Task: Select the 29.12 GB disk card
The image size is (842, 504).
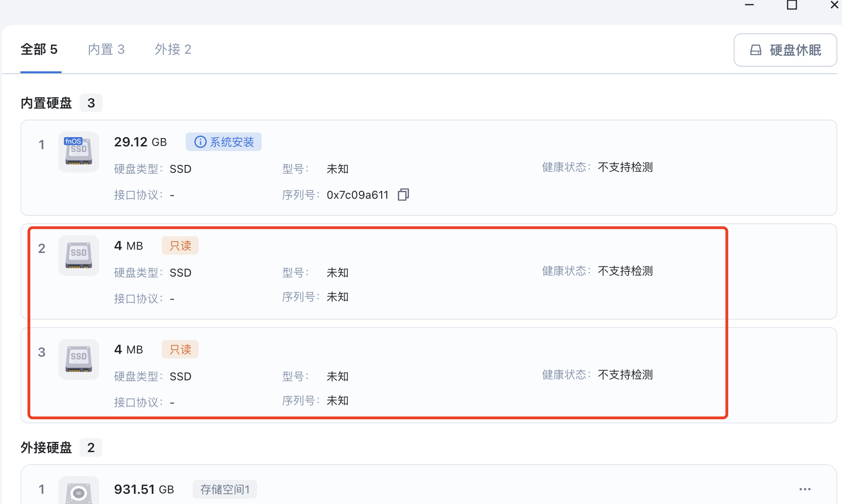Action: pos(429,168)
